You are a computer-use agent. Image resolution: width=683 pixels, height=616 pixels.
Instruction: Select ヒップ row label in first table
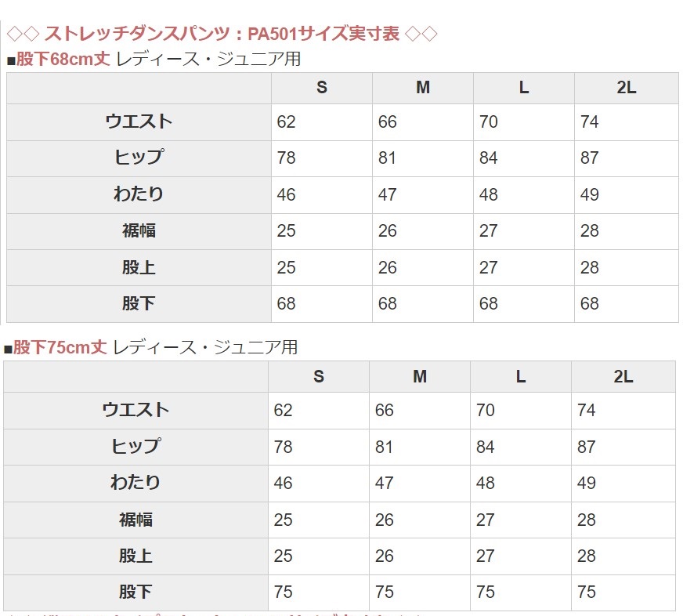click(x=139, y=158)
